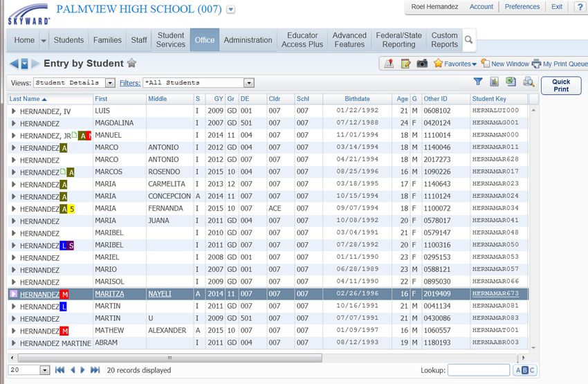The height and width of the screenshot is (384, 588).
Task: Open the records per page dropdown
Action: pyautogui.click(x=45, y=370)
